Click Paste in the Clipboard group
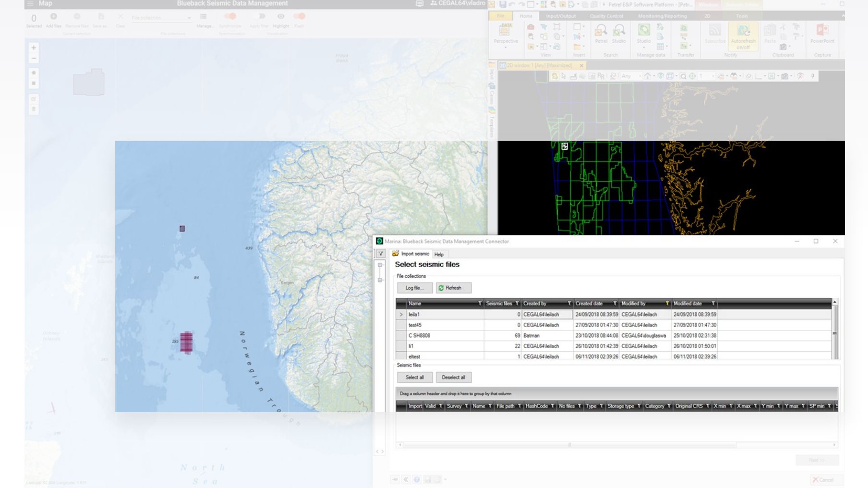This screenshot has height=488, width=868. [770, 34]
